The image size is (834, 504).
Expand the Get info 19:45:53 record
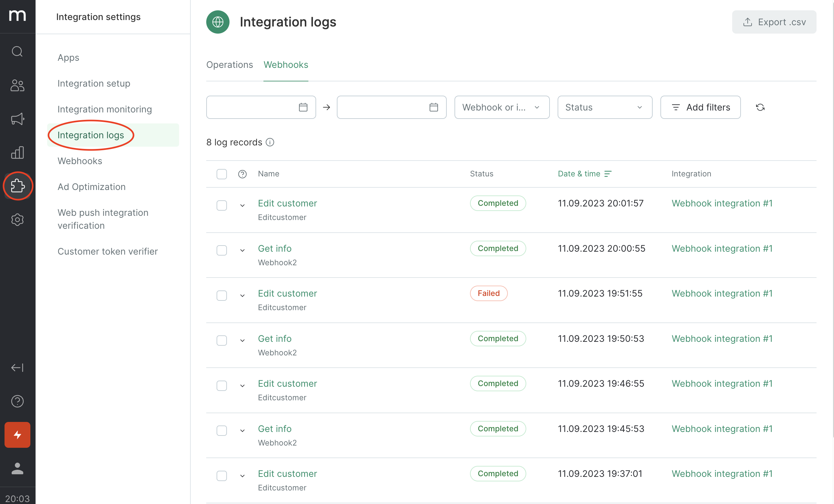[242, 431]
